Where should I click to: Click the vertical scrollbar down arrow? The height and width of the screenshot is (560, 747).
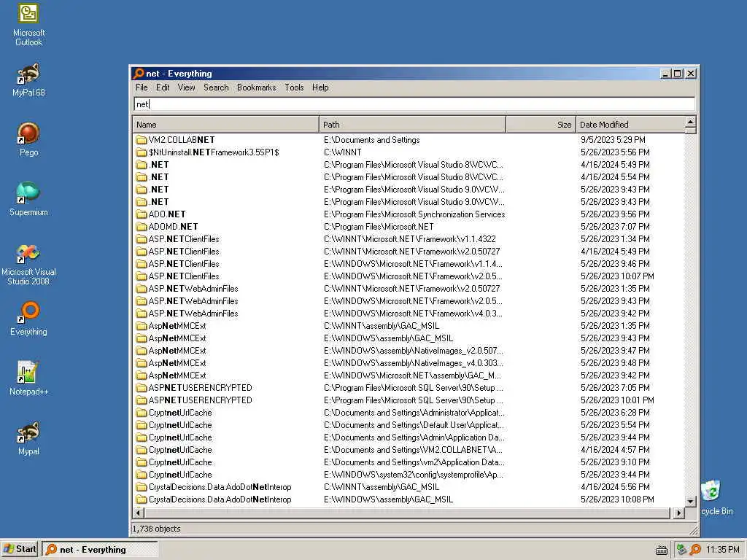coord(690,501)
